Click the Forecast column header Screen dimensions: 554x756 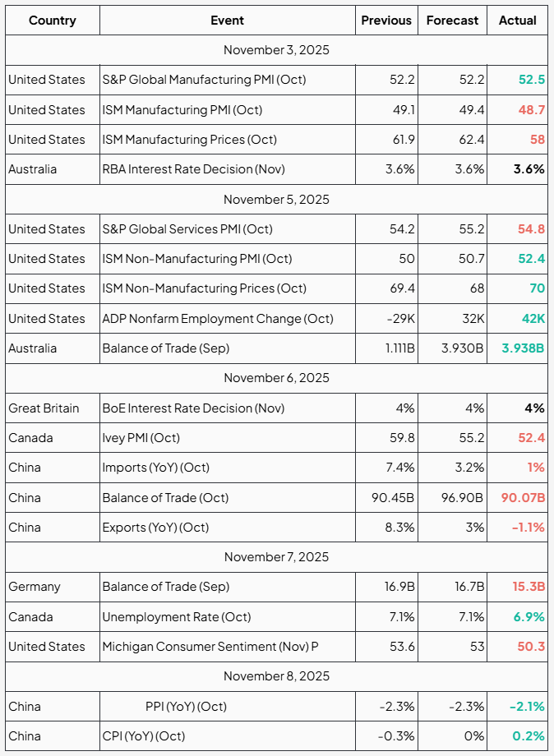click(x=452, y=21)
